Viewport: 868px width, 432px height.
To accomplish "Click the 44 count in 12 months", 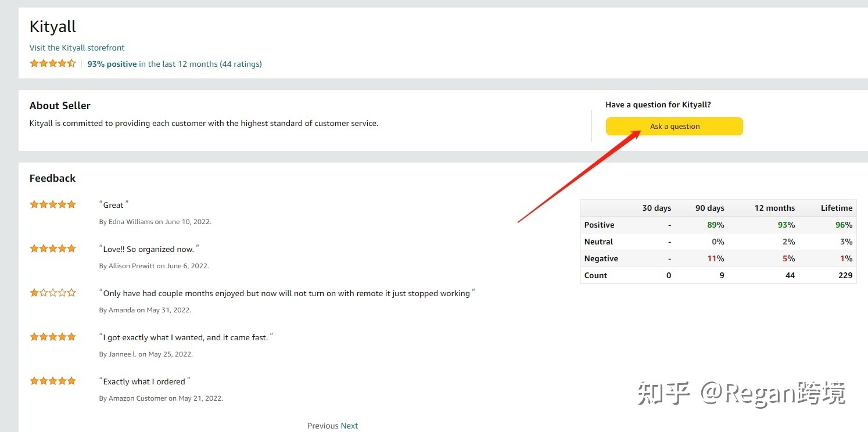I will [790, 275].
